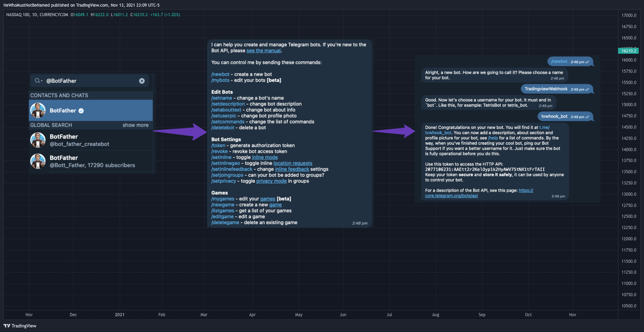Click the avatar of @bot_father_createbot
644x332 pixels.
38,140
